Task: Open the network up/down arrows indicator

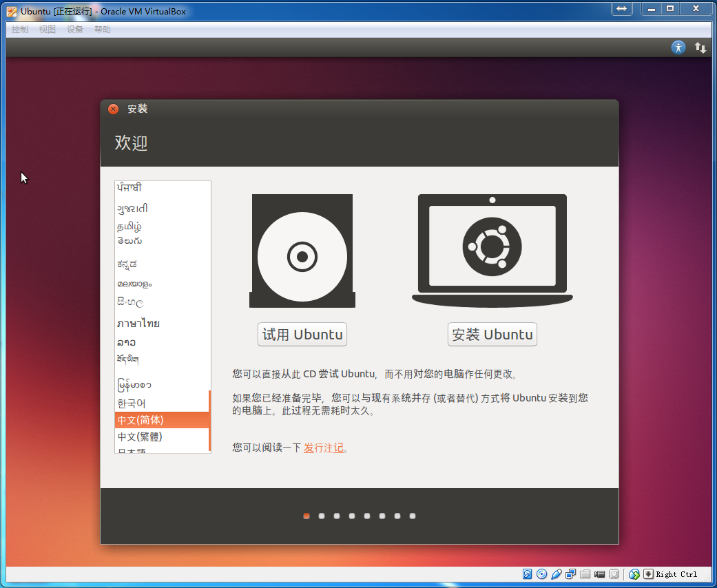Action: [700, 48]
